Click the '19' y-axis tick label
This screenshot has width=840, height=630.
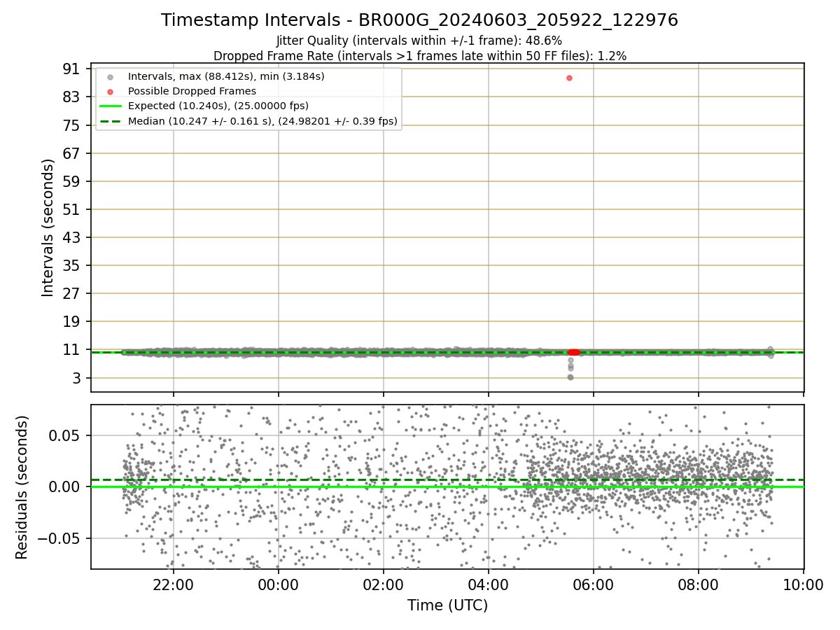pyautogui.click(x=71, y=321)
